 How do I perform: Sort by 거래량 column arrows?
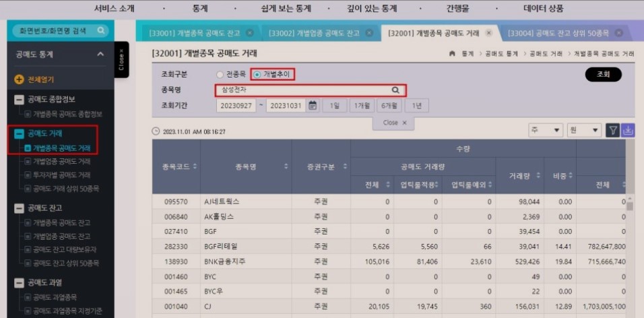click(538, 176)
